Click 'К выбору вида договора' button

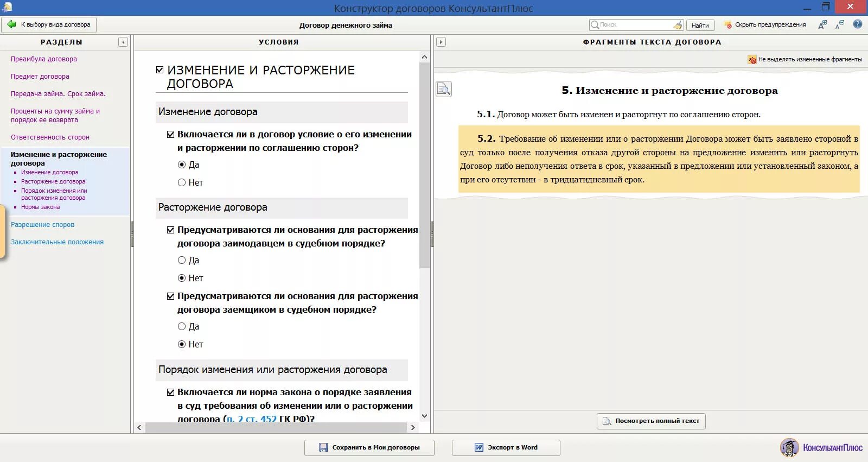(49, 24)
